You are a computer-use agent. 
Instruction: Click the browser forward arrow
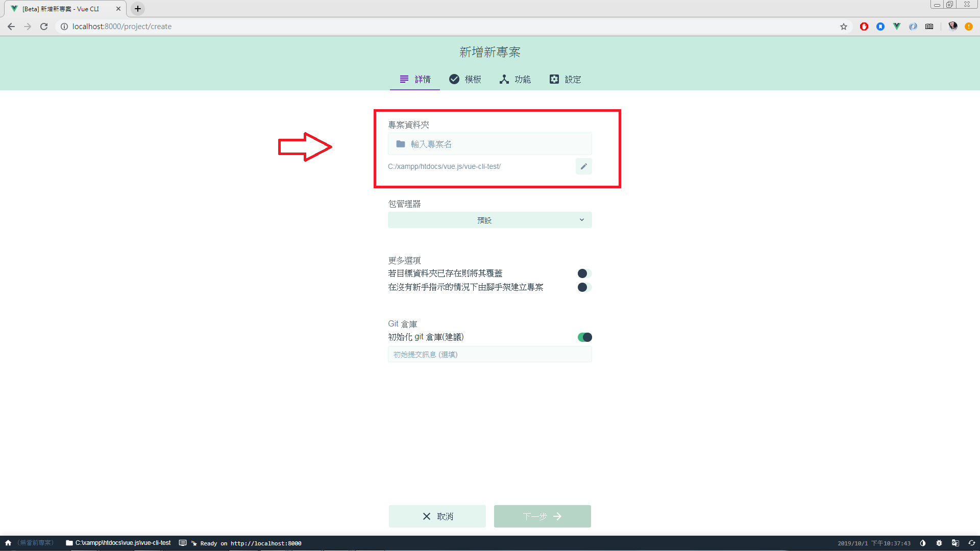pyautogui.click(x=28, y=27)
